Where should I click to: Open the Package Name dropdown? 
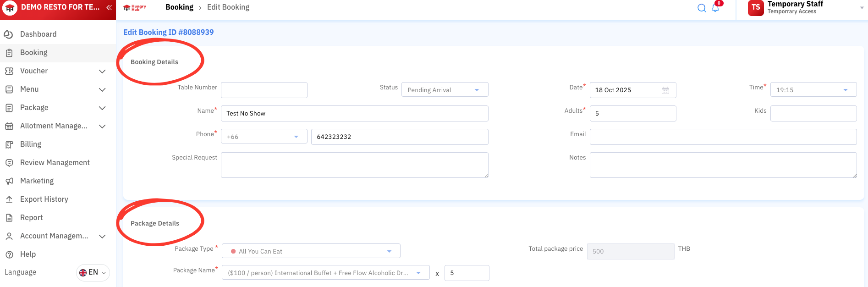click(326, 272)
